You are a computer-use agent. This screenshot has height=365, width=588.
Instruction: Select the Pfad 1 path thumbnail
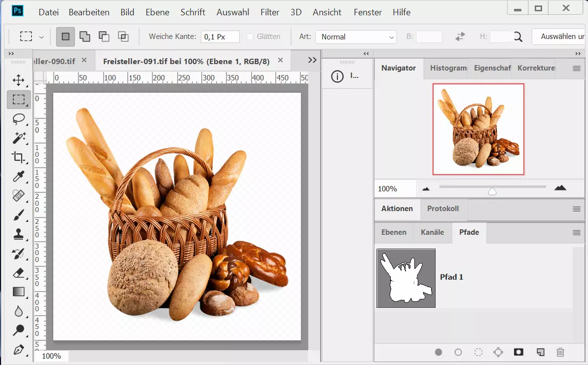(x=406, y=278)
